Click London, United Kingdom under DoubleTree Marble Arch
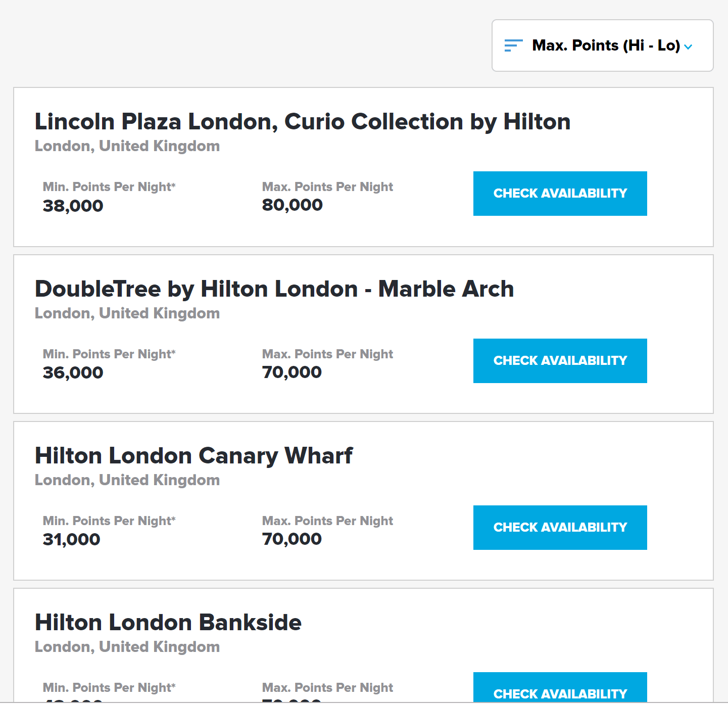 [x=127, y=313]
